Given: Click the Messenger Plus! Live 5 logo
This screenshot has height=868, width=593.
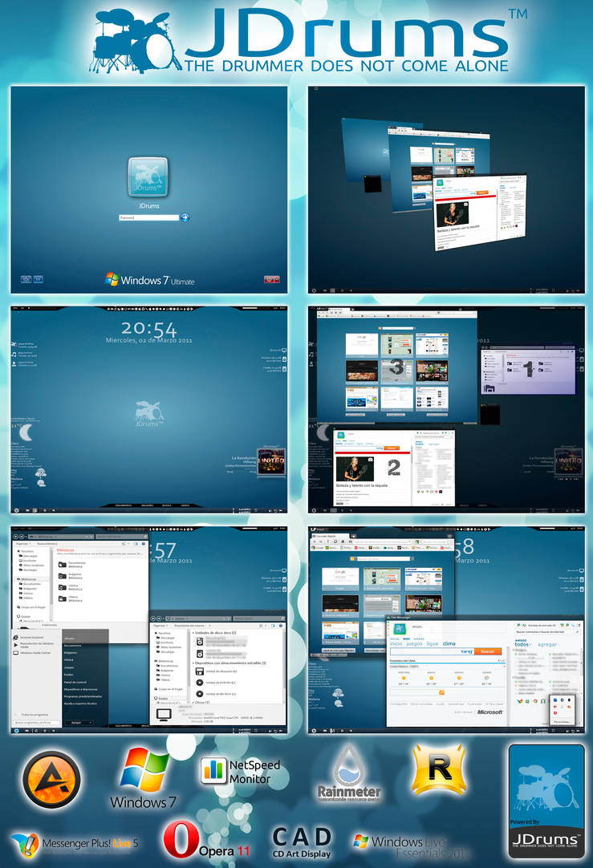Looking at the screenshot, I should tap(74, 844).
